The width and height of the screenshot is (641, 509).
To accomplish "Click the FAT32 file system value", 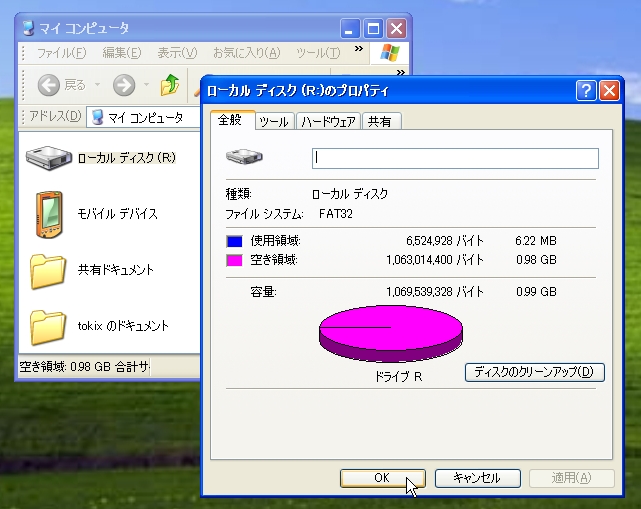I will tap(336, 214).
